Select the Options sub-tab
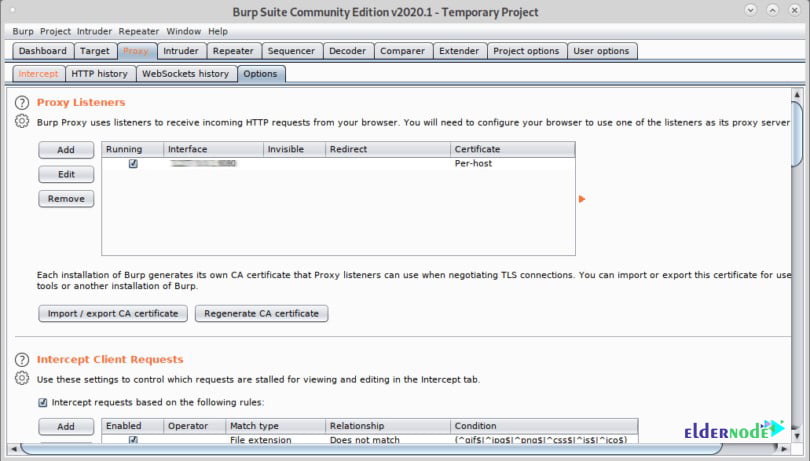810x461 pixels. [x=260, y=74]
